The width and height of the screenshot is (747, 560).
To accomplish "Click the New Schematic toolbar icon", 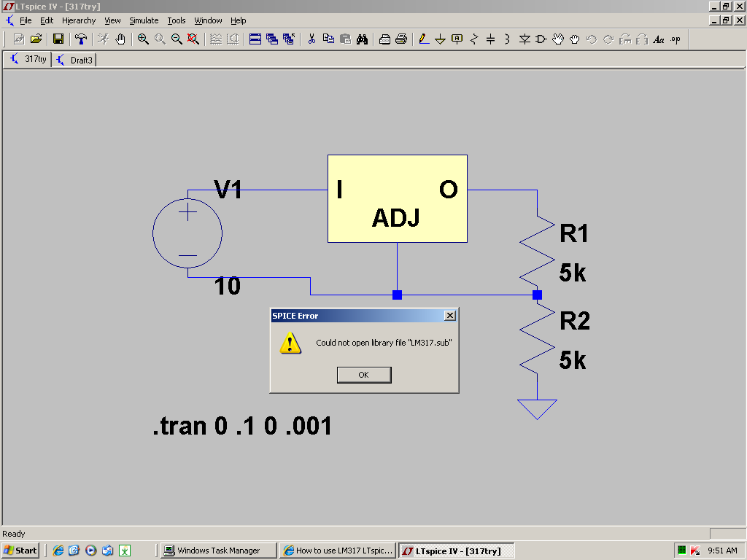I will [19, 39].
